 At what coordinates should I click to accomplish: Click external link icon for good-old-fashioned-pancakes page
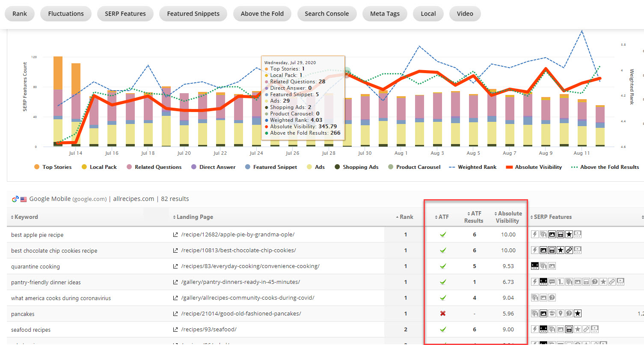click(x=175, y=314)
